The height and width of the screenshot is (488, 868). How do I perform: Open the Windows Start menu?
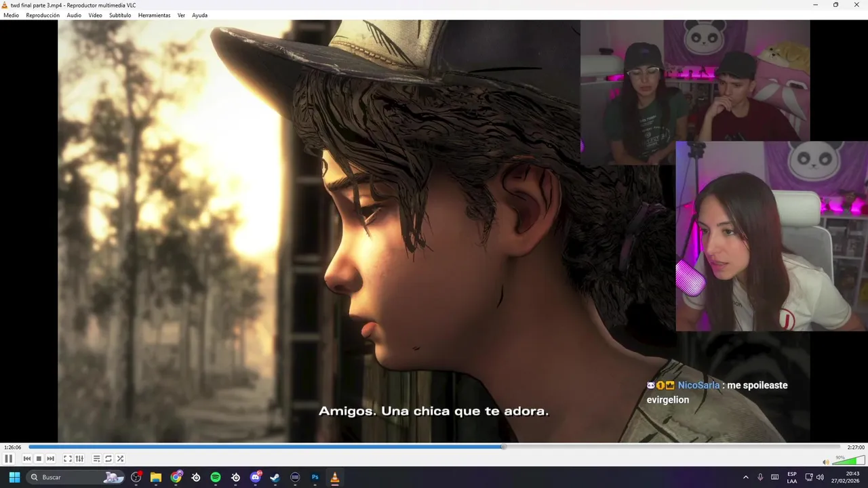[x=14, y=477]
